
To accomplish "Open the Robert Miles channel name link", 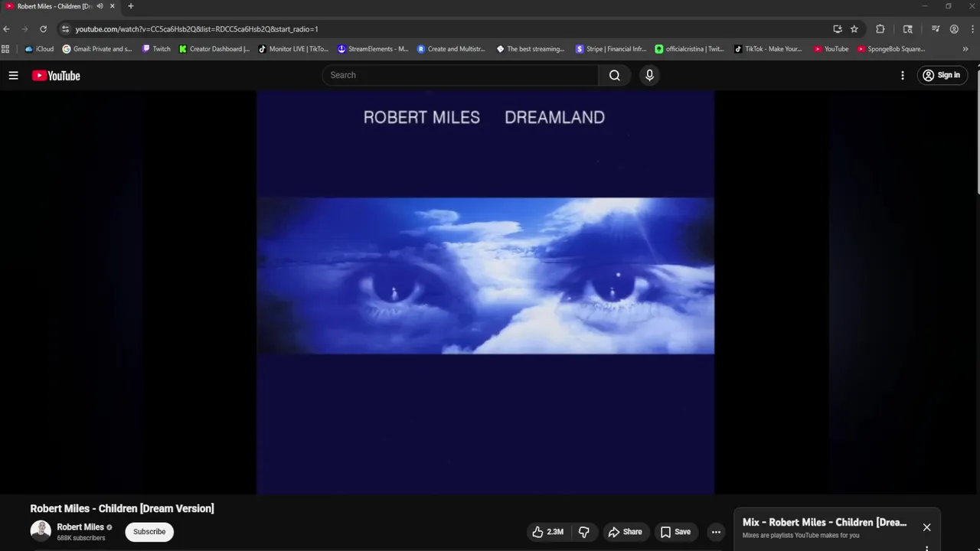I will click(x=80, y=527).
